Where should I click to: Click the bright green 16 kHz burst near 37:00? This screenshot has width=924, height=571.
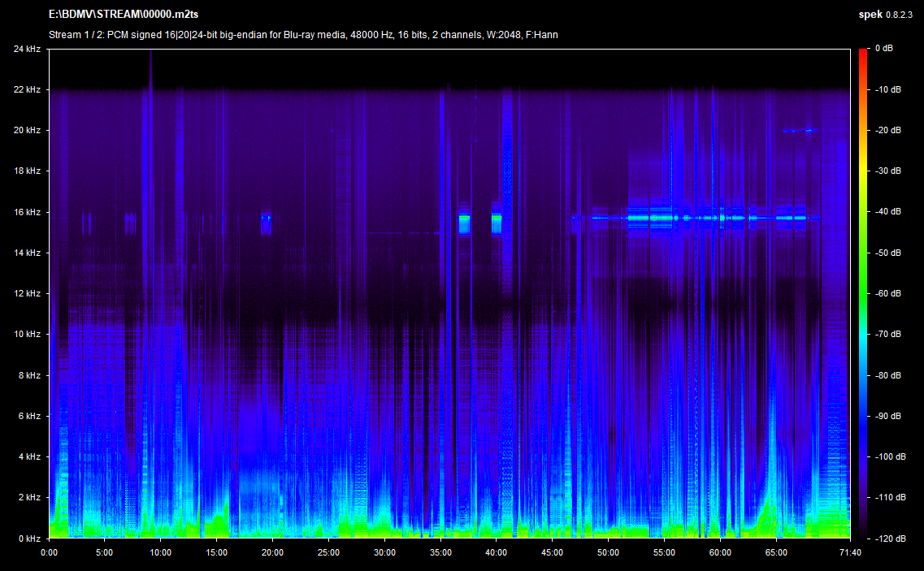pyautogui.click(x=464, y=221)
